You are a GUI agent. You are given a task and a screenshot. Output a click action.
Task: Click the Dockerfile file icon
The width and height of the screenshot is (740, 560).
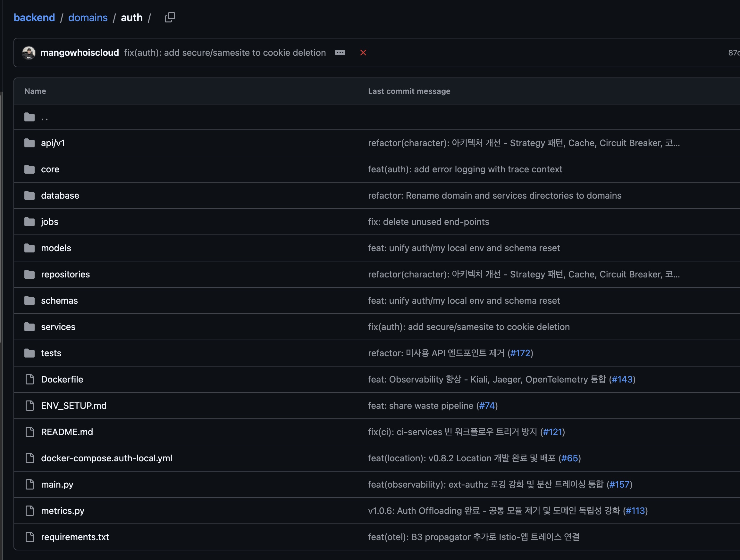coord(29,379)
